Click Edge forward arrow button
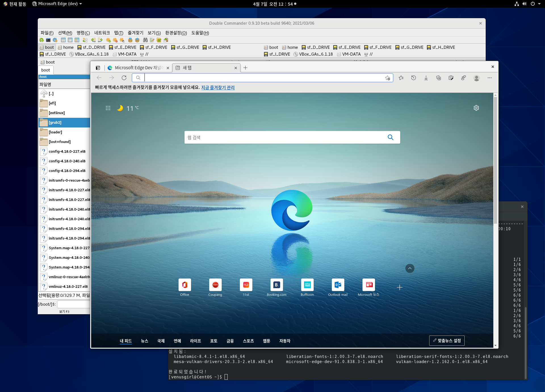Image resolution: width=545 pixels, height=392 pixels. coord(112,78)
